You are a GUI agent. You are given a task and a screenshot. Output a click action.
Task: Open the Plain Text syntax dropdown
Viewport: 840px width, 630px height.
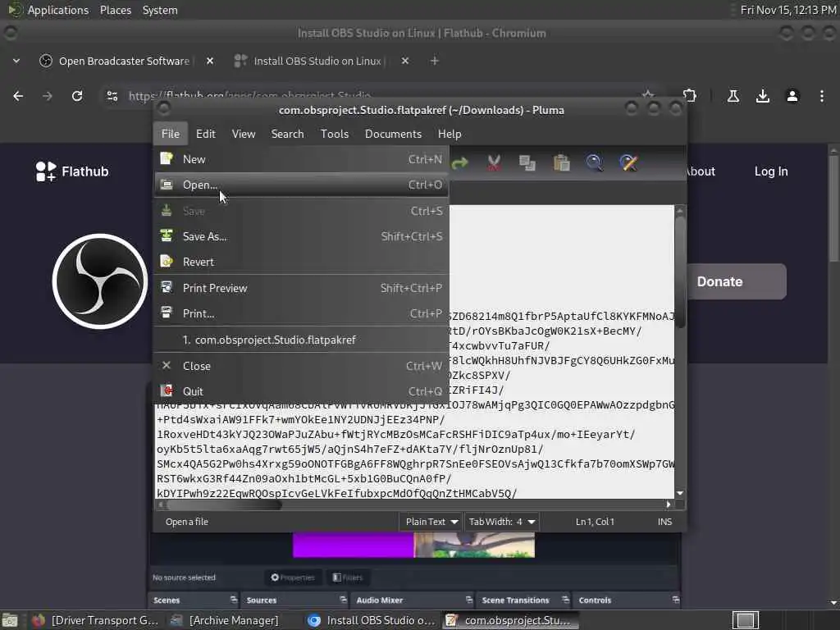(431, 522)
